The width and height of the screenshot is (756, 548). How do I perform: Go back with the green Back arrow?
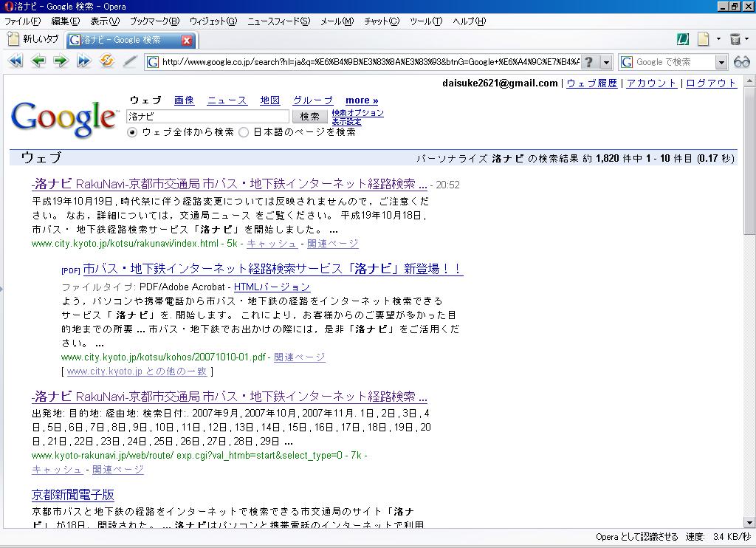38,61
